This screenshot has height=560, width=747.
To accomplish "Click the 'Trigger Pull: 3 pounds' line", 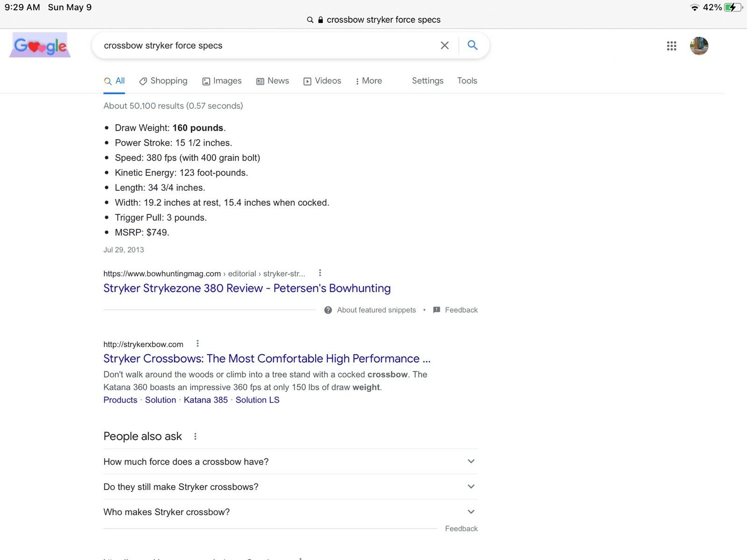I will coord(161,217).
